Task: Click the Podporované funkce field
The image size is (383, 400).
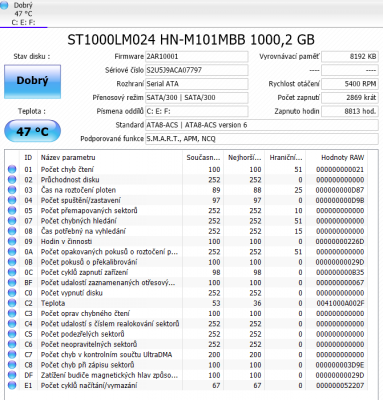Action: coord(262,139)
